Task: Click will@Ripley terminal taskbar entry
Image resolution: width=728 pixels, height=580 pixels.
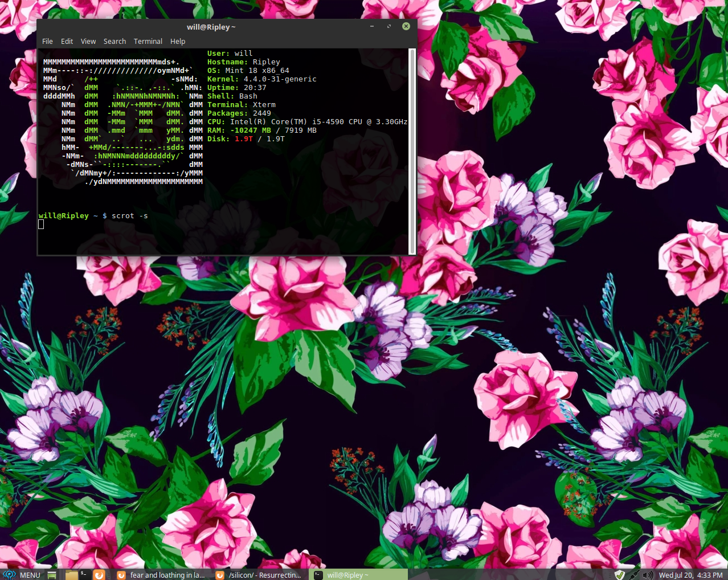Action: (x=358, y=575)
